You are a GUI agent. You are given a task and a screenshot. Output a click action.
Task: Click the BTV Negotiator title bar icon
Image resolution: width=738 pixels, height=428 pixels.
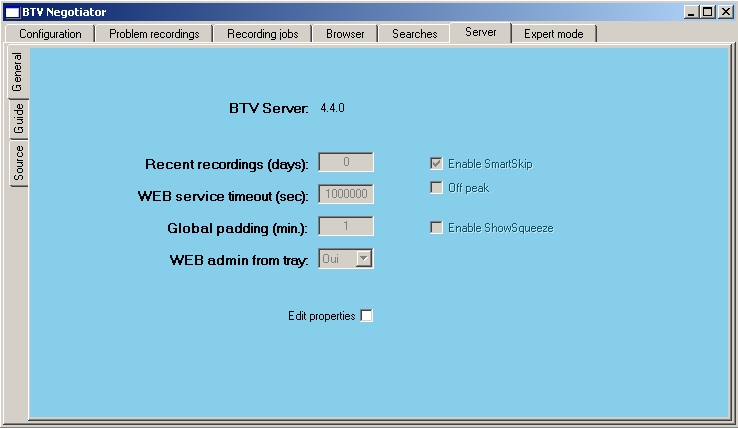click(12, 12)
